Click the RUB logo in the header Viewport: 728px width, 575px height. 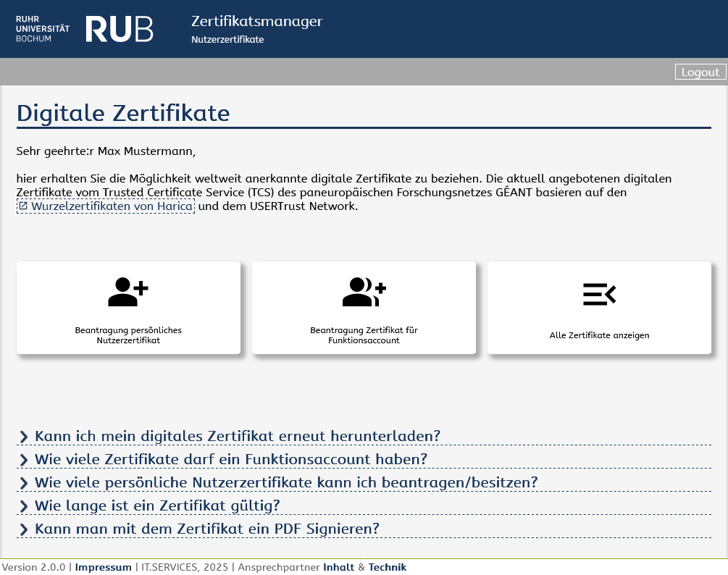click(120, 29)
